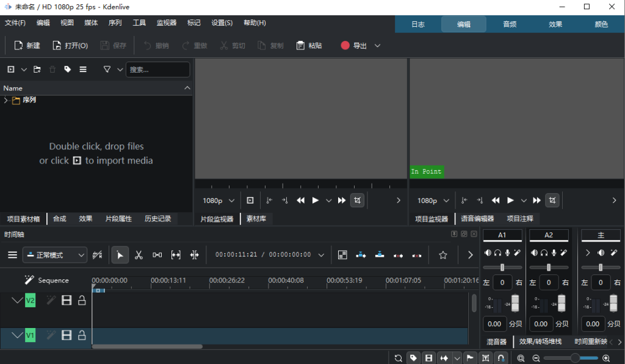
Task: Open the 文件(F) menu
Action: coord(15,23)
